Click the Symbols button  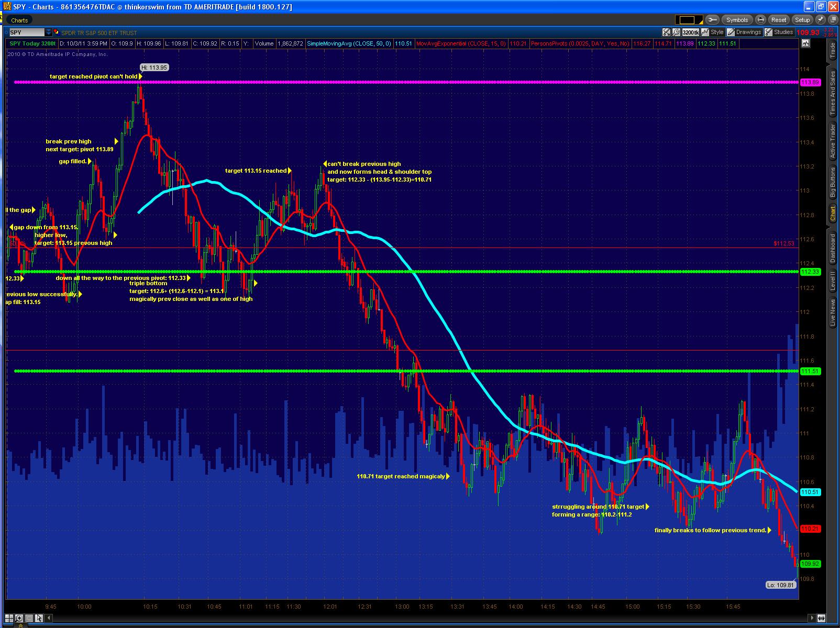point(737,20)
